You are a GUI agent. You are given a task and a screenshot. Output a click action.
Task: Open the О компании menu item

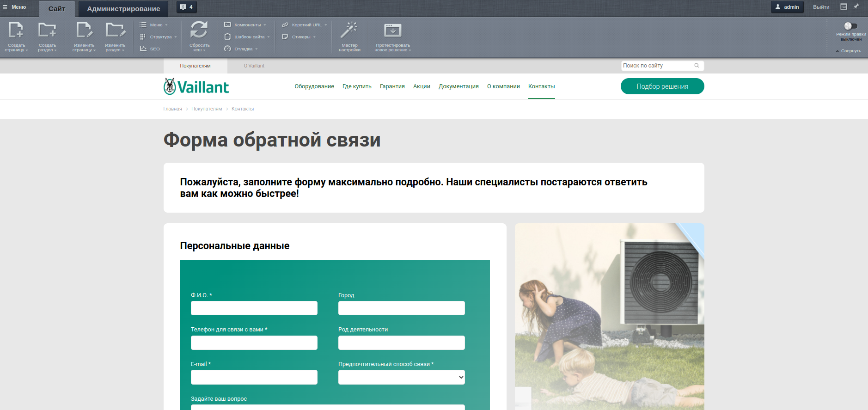coord(503,86)
